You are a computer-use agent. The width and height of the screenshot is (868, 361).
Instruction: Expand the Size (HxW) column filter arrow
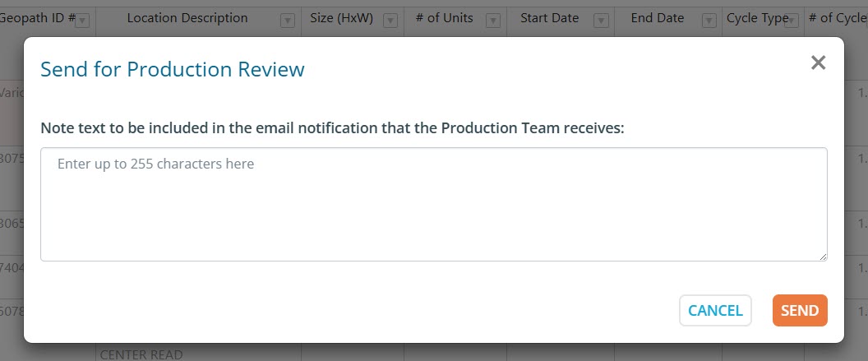coord(390,21)
